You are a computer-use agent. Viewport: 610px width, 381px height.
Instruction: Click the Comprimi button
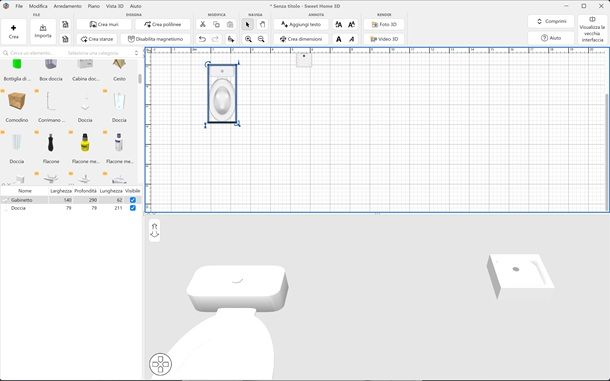click(551, 21)
